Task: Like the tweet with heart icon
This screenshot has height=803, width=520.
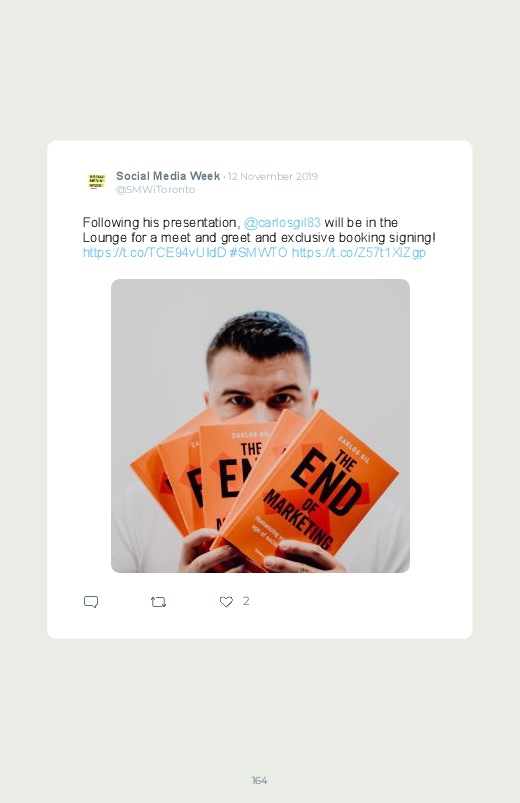Action: [226, 602]
